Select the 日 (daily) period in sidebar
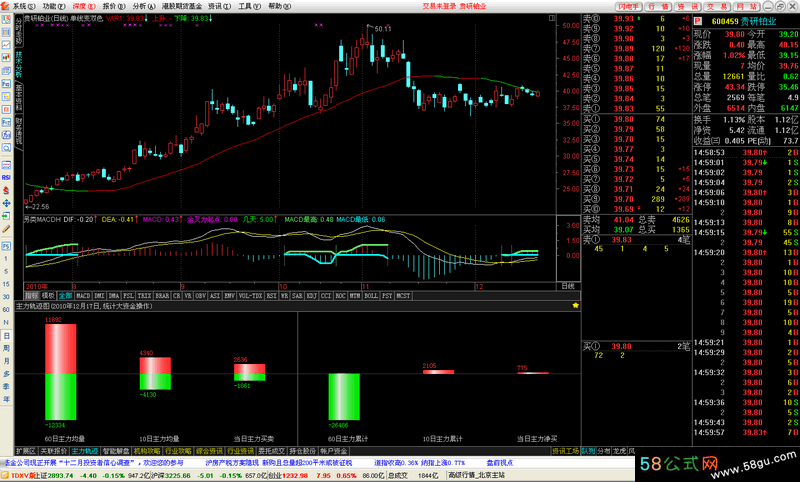 6,336
